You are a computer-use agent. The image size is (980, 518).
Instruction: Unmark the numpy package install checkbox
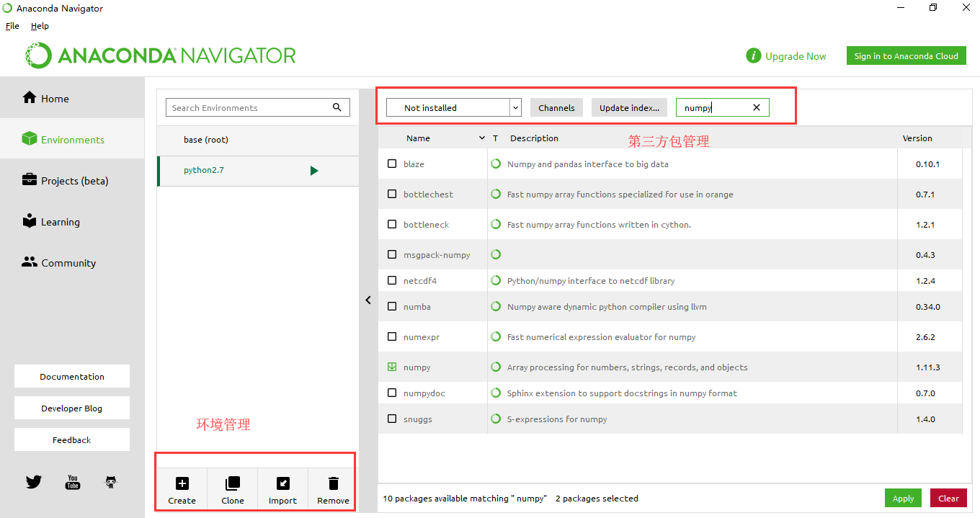click(x=392, y=367)
